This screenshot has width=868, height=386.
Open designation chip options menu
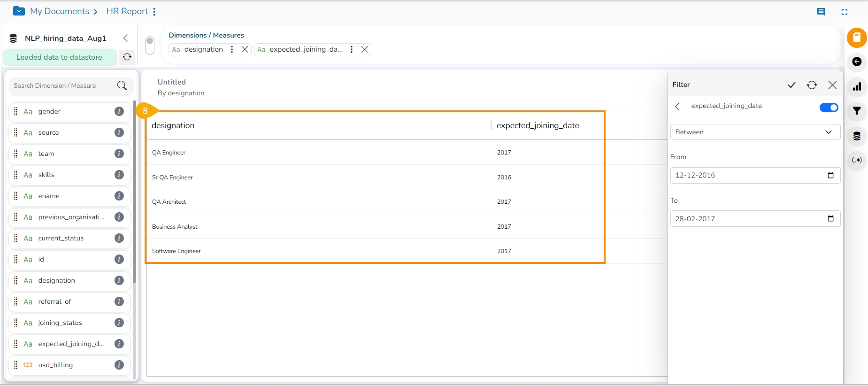(x=232, y=49)
